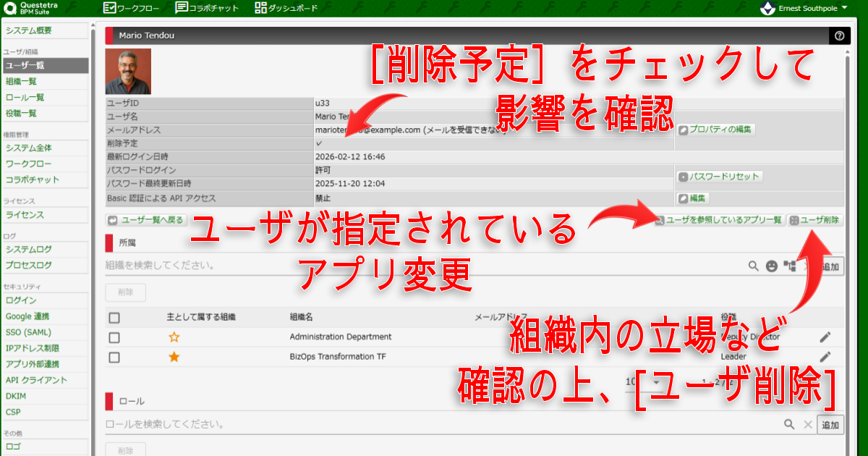Open the help question-mark icon on Mario Tendou header

[x=839, y=35]
